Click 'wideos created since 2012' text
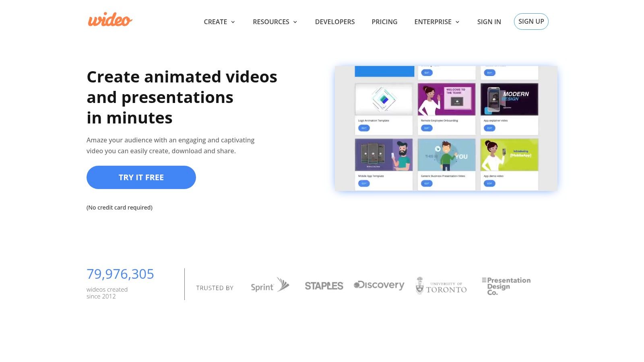The height and width of the screenshot is (362, 644). [x=107, y=293]
